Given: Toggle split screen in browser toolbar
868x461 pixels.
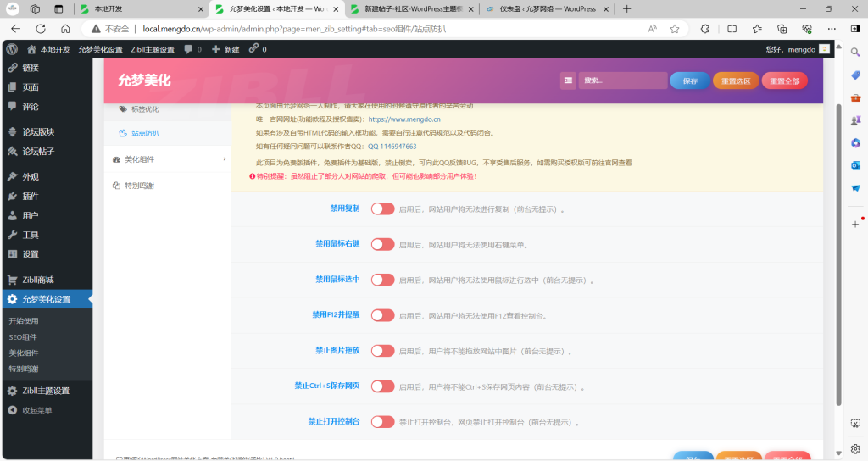Looking at the screenshot, I should point(732,29).
